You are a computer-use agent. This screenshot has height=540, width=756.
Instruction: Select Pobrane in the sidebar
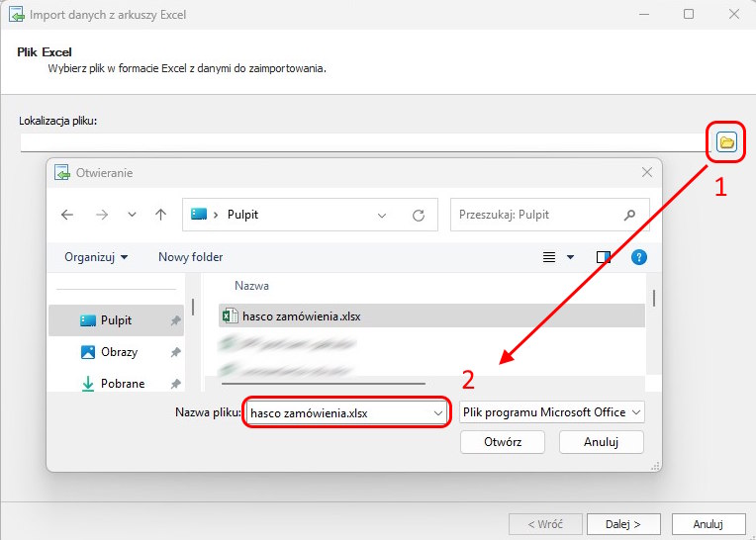(122, 384)
